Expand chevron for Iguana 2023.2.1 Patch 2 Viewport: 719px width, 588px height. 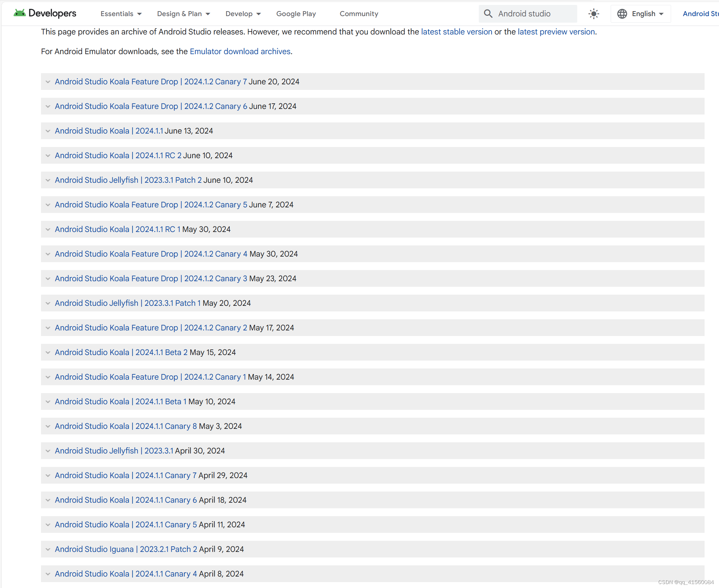48,549
